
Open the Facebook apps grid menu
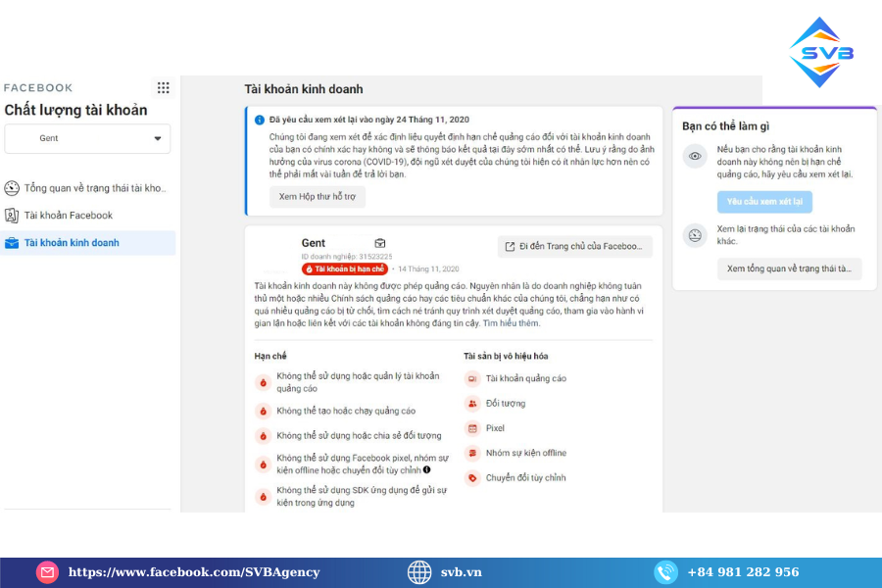tap(163, 88)
